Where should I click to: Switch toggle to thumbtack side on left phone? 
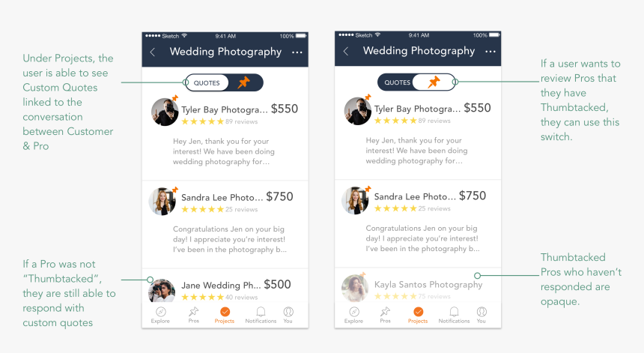click(245, 82)
